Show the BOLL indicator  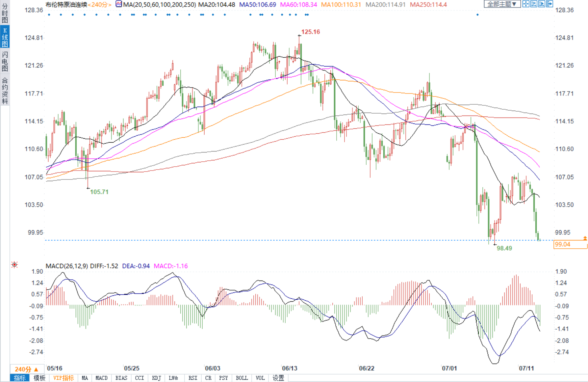click(x=242, y=378)
